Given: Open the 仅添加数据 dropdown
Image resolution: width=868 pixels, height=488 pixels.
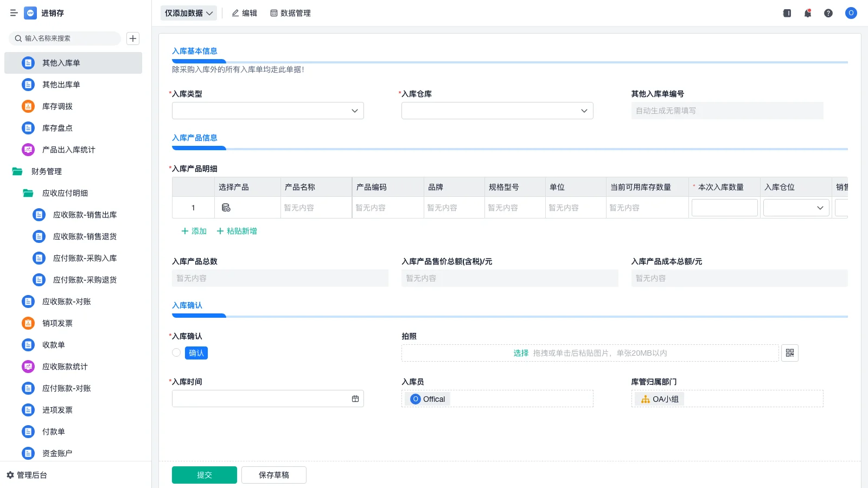Looking at the screenshot, I should pyautogui.click(x=189, y=13).
